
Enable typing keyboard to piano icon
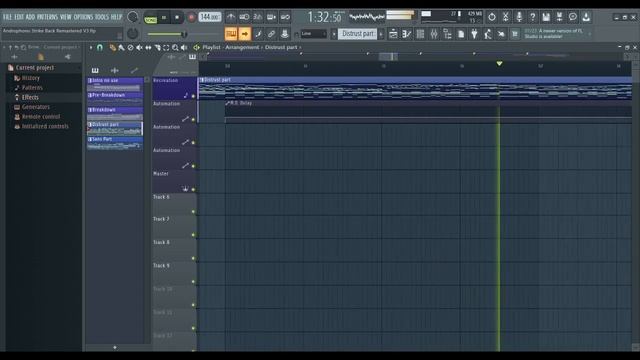231,34
